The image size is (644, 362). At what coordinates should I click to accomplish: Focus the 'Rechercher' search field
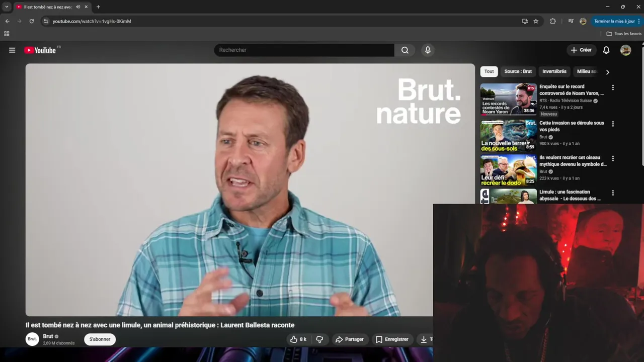(x=304, y=50)
